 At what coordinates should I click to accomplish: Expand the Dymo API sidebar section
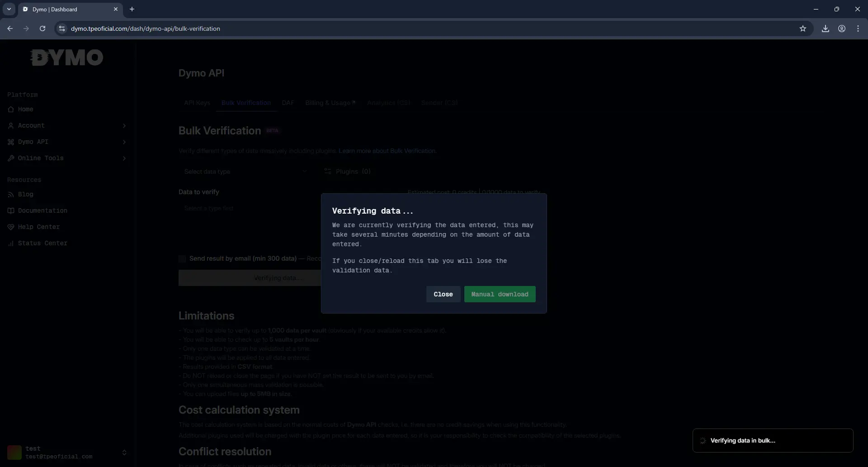[67, 142]
